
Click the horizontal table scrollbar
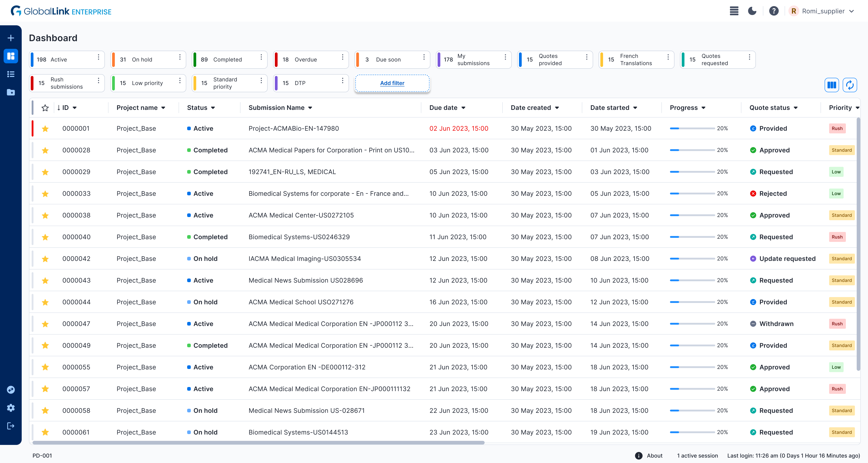pos(258,443)
